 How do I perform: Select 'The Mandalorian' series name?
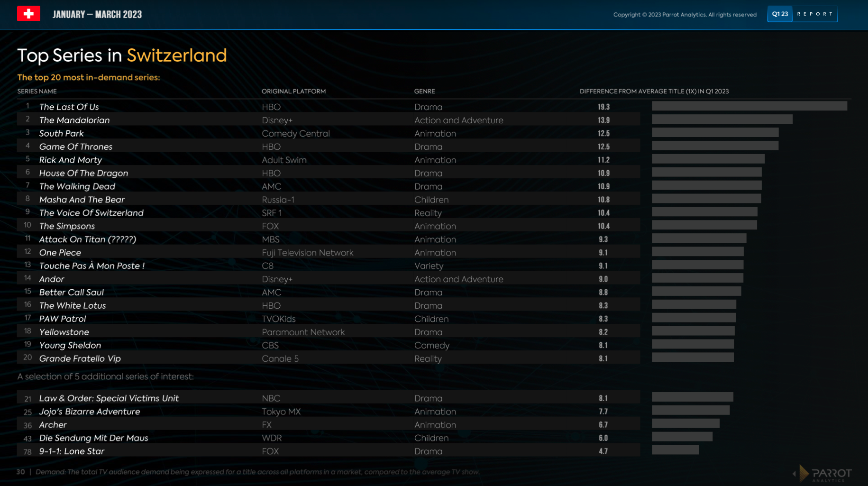click(74, 120)
